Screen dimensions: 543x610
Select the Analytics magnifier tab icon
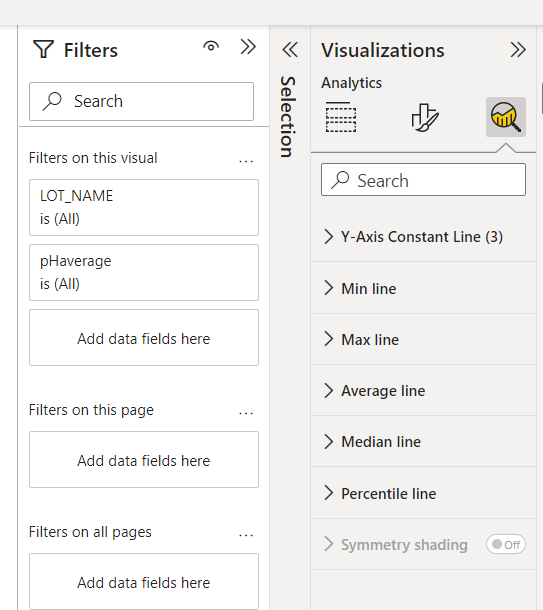coord(506,117)
